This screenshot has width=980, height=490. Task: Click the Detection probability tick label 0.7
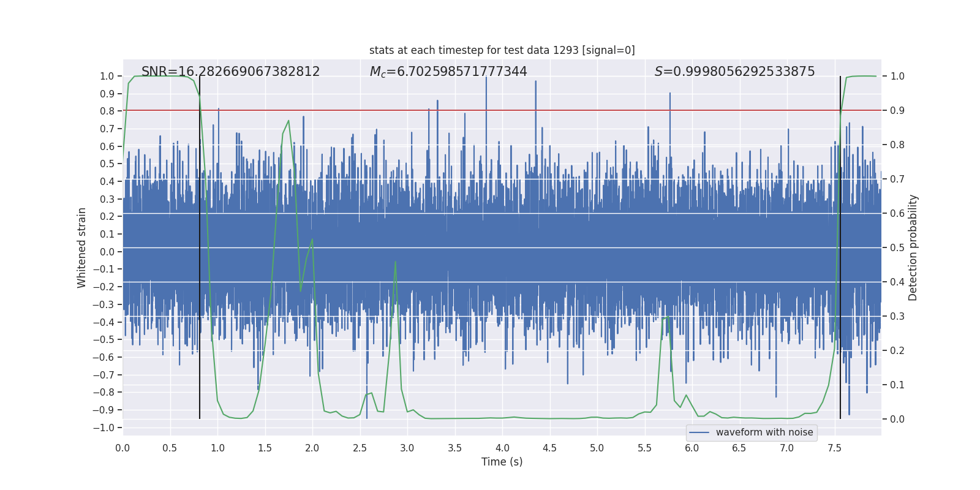(x=897, y=179)
